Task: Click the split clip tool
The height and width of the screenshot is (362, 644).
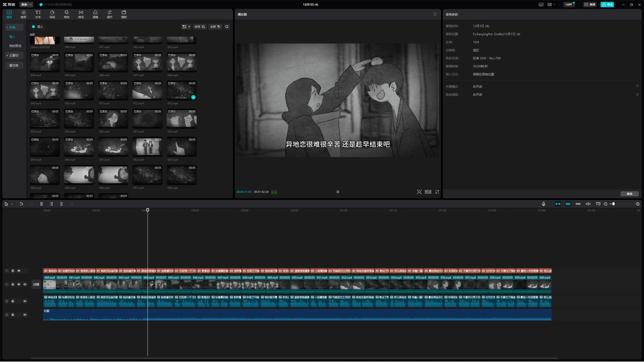Action: tap(42, 204)
